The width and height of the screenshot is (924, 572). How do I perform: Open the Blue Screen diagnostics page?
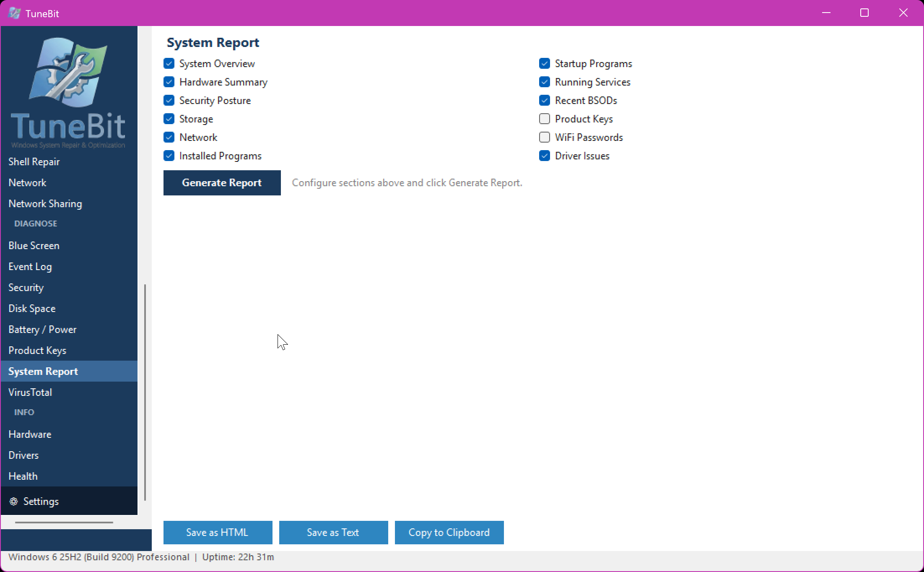tap(69, 245)
